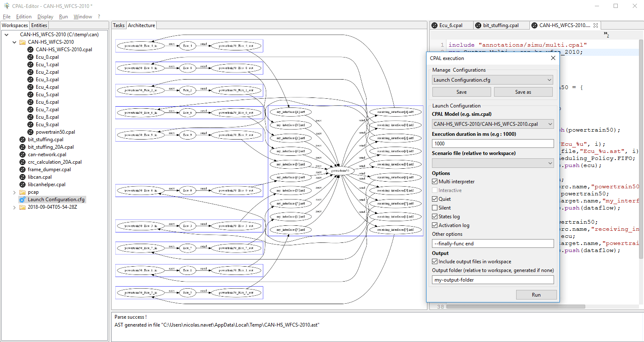Show hidden editor tabs list
This screenshot has width=644, height=342.
[x=607, y=34]
